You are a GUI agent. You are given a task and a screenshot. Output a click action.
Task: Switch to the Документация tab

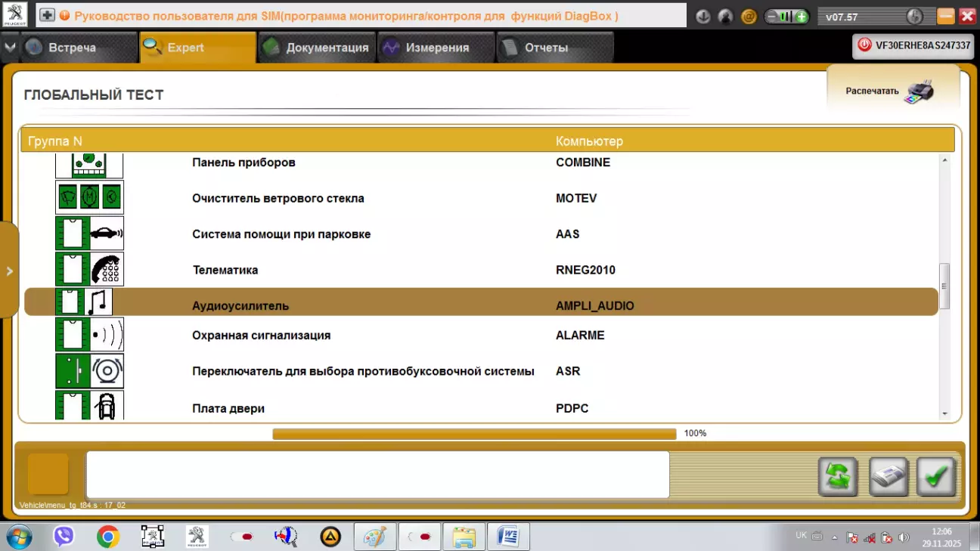(x=318, y=48)
